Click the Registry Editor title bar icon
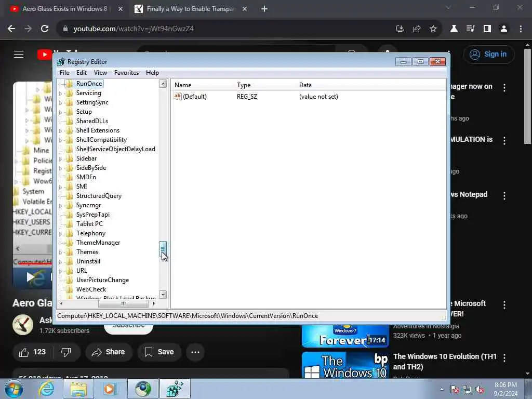 tap(61, 62)
